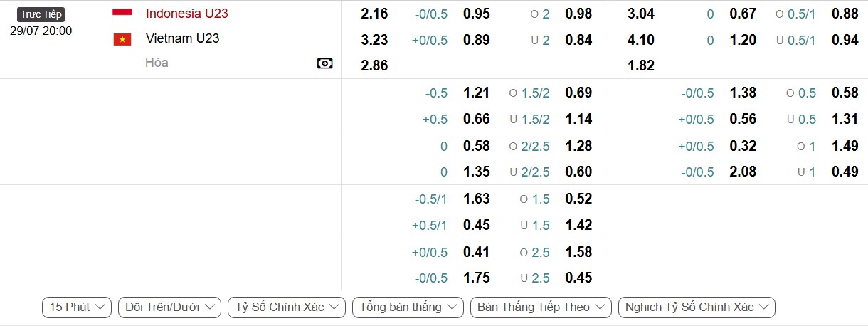
Task: Click the Indonesia flag icon
Action: [122, 12]
